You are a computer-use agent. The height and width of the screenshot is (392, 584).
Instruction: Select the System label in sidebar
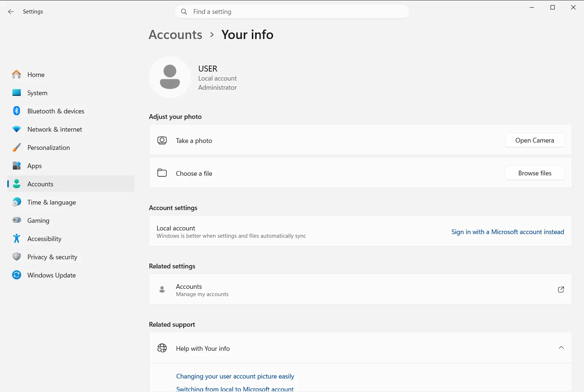point(37,93)
